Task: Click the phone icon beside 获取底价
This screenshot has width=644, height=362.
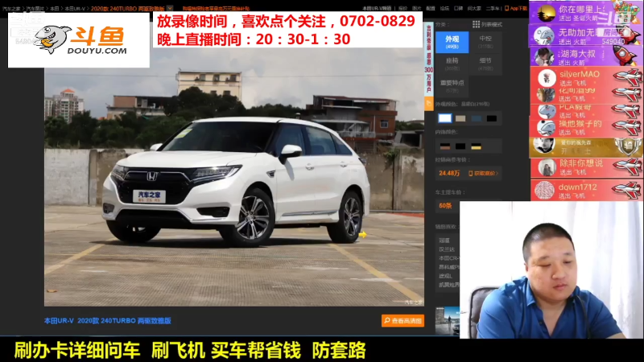Action: pyautogui.click(x=471, y=173)
